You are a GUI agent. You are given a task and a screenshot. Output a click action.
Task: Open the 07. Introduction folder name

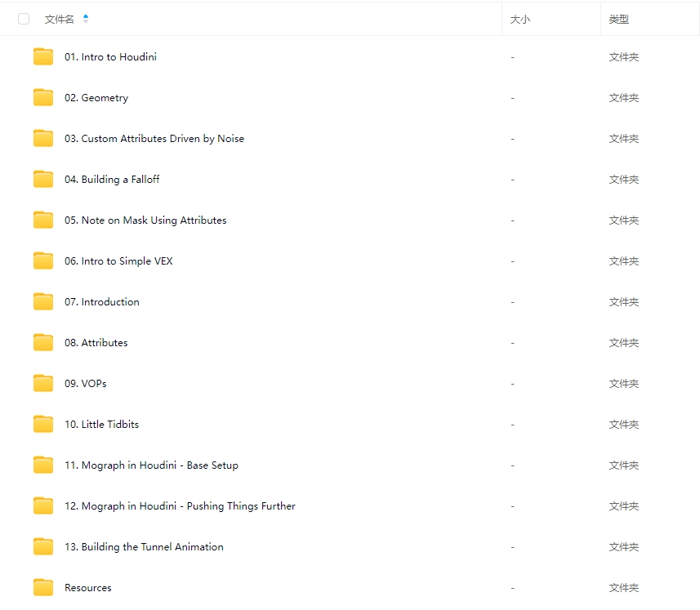point(102,301)
